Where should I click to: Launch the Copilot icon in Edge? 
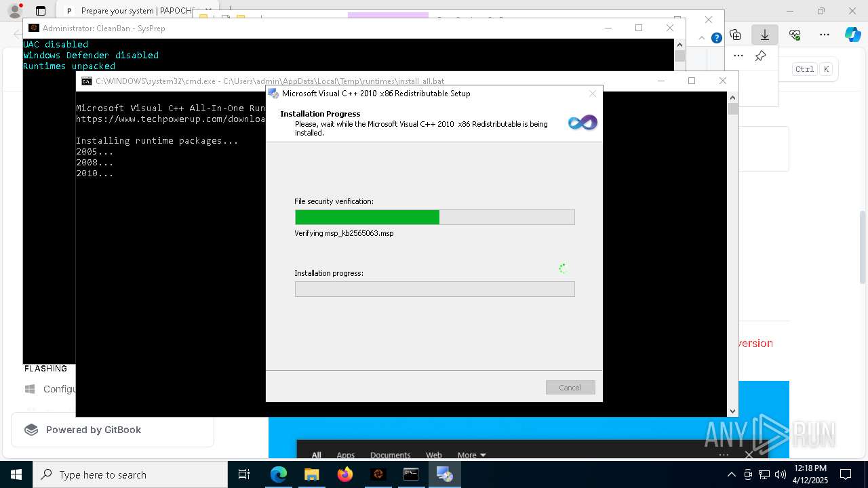coord(852,35)
